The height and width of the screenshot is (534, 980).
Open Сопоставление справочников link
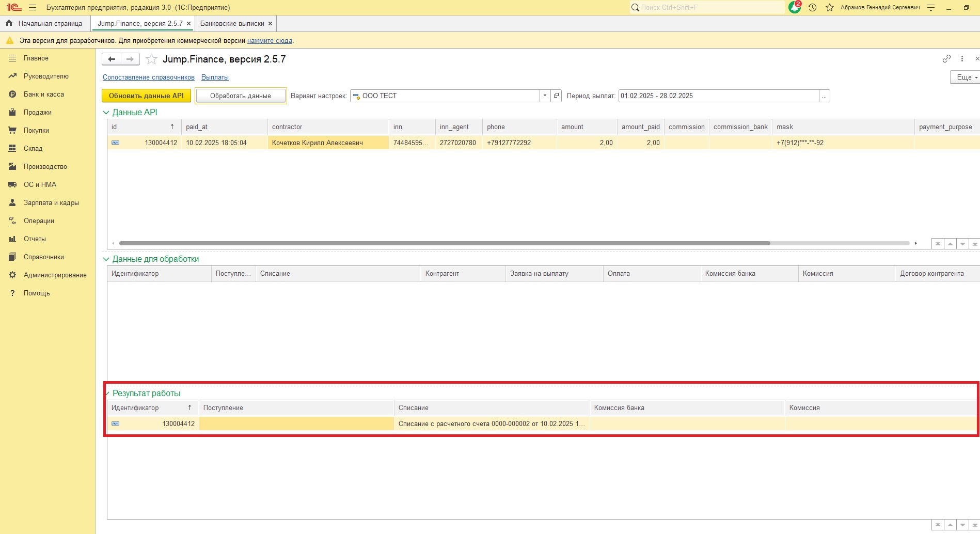[148, 77]
